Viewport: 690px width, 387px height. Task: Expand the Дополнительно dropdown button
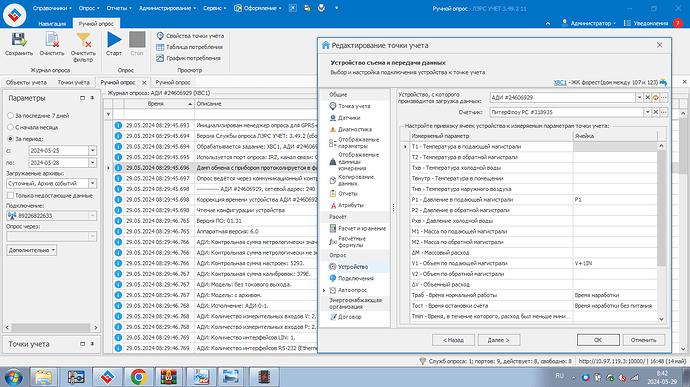click(32, 250)
